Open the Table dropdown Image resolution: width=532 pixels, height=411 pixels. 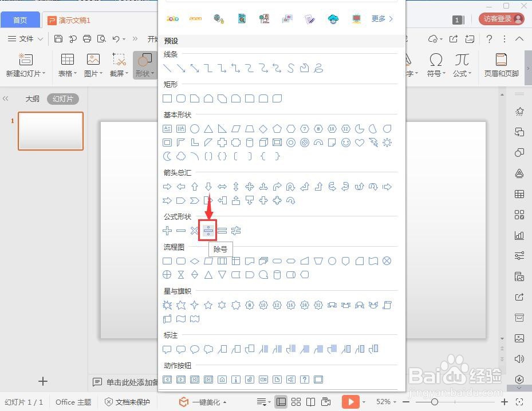[67, 74]
